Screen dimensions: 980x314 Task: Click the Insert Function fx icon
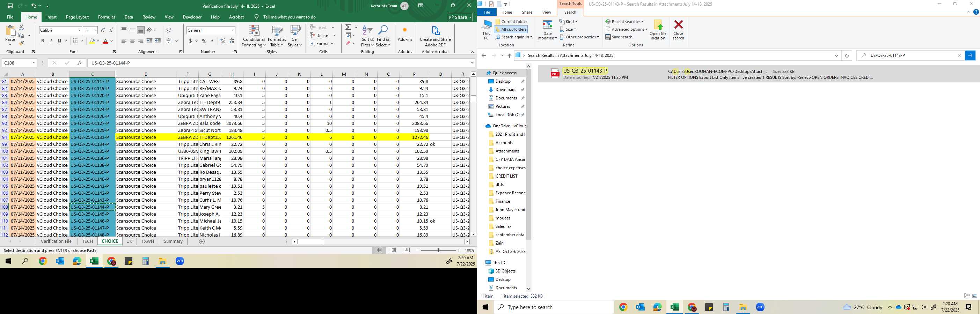(80, 63)
